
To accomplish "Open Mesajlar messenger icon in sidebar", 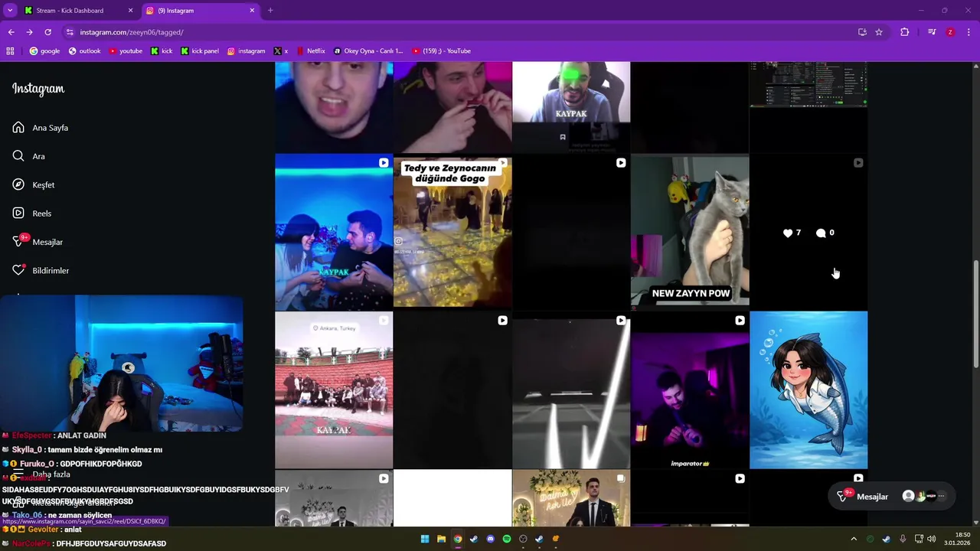I will click(18, 242).
